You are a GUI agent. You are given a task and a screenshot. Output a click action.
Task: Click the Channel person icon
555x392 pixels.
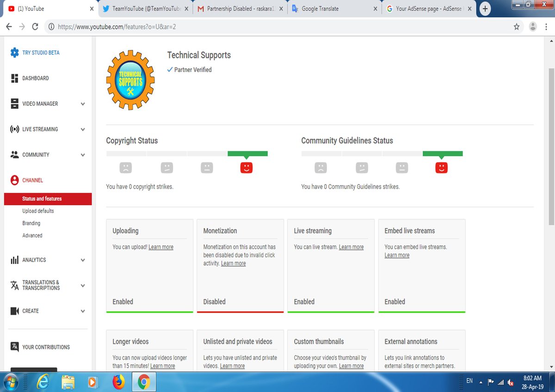coord(15,180)
